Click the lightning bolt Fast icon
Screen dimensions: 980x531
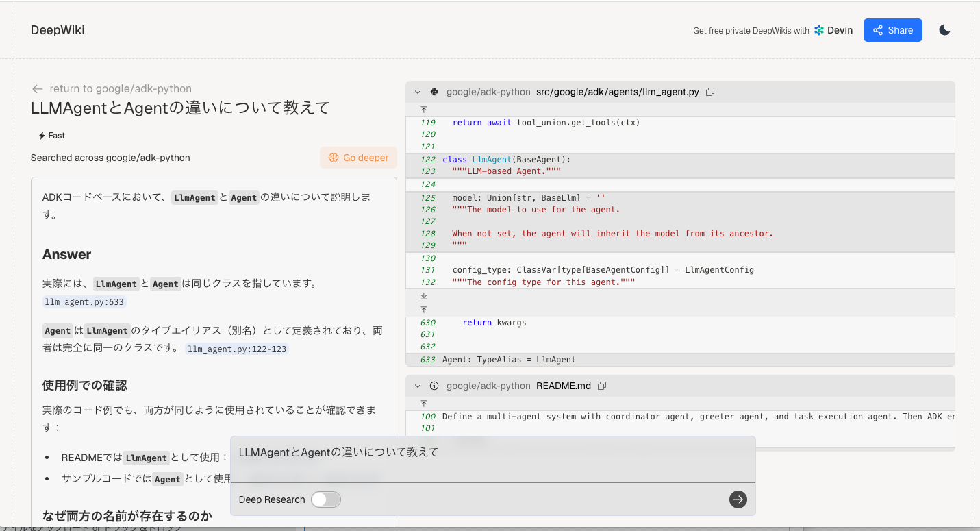42,136
